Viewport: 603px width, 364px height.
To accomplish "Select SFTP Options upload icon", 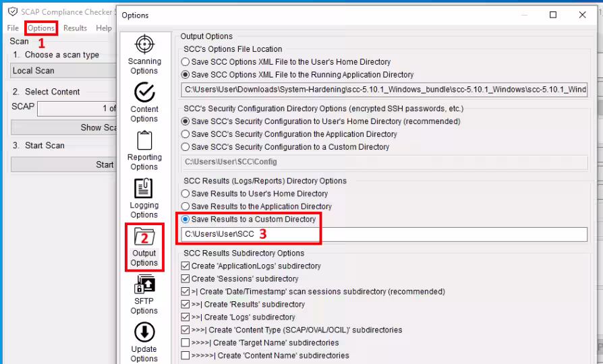I will (144, 284).
